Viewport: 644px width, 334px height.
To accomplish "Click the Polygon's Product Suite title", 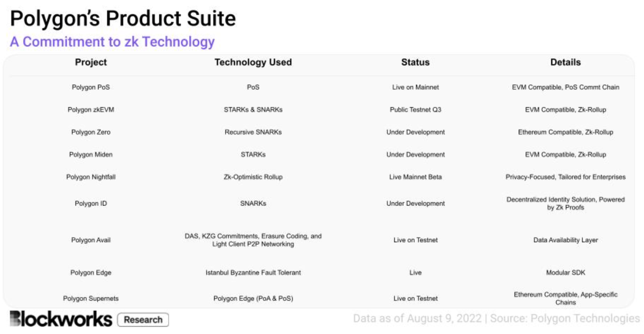I will point(123,18).
